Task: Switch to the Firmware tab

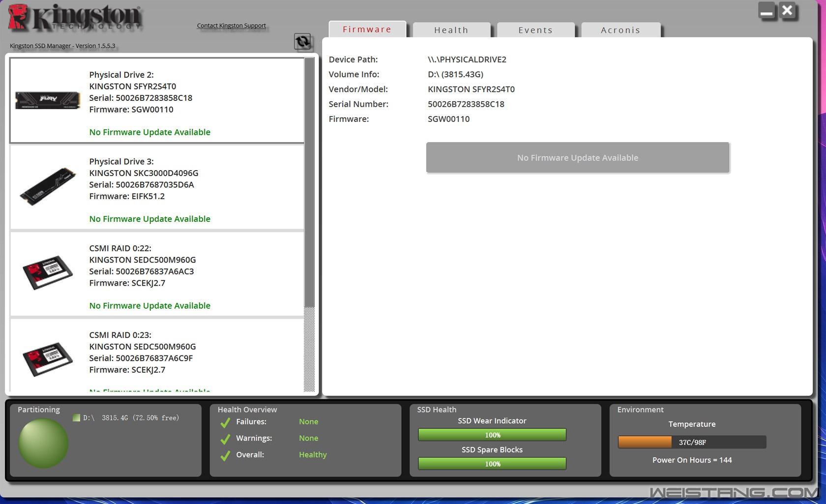Action: [367, 29]
